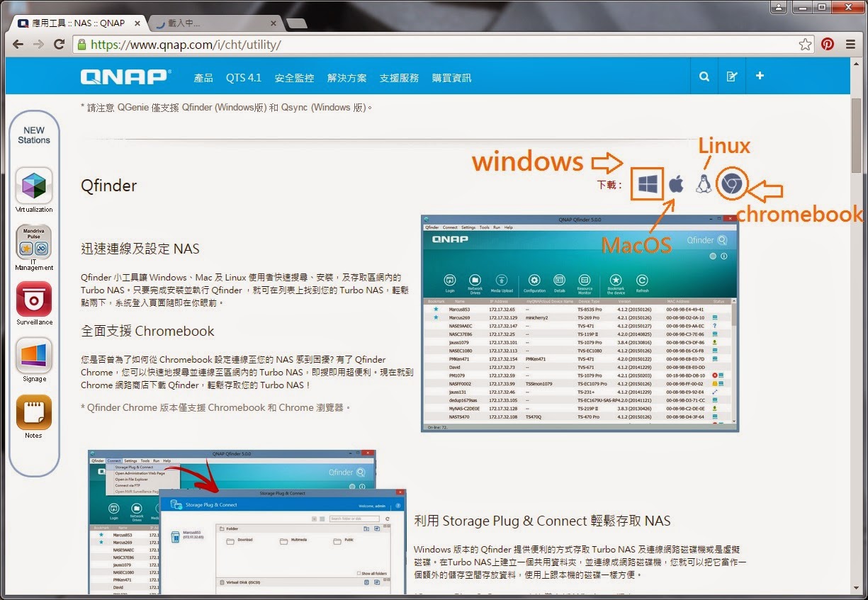Viewport: 868px width, 600px height.
Task: Click the Pinterest extension icon
Action: point(828,44)
